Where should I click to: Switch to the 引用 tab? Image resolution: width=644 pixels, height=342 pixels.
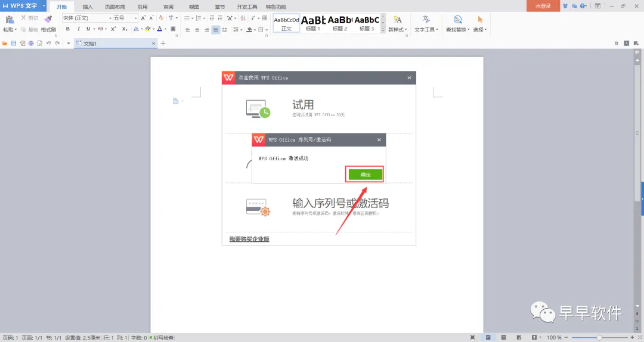pyautogui.click(x=143, y=7)
